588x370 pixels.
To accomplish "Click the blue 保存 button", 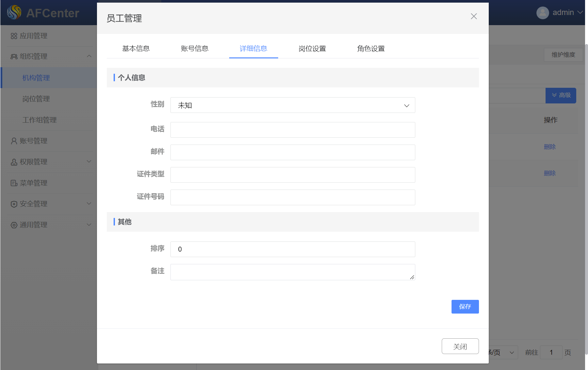I will coord(465,307).
